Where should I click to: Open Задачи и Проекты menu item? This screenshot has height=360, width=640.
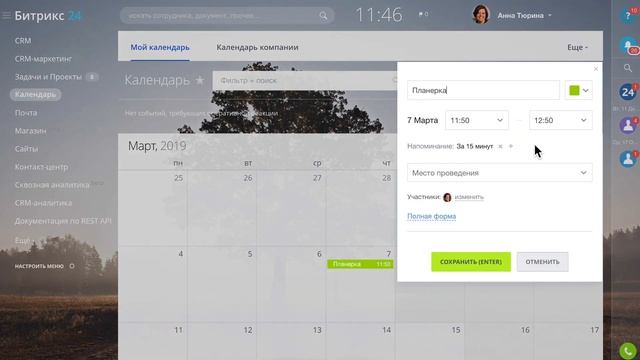(x=48, y=77)
